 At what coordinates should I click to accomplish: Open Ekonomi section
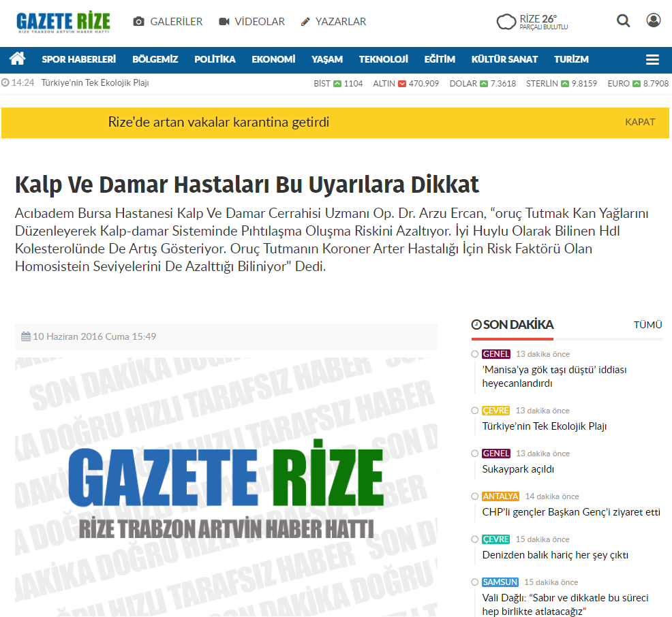click(x=273, y=59)
